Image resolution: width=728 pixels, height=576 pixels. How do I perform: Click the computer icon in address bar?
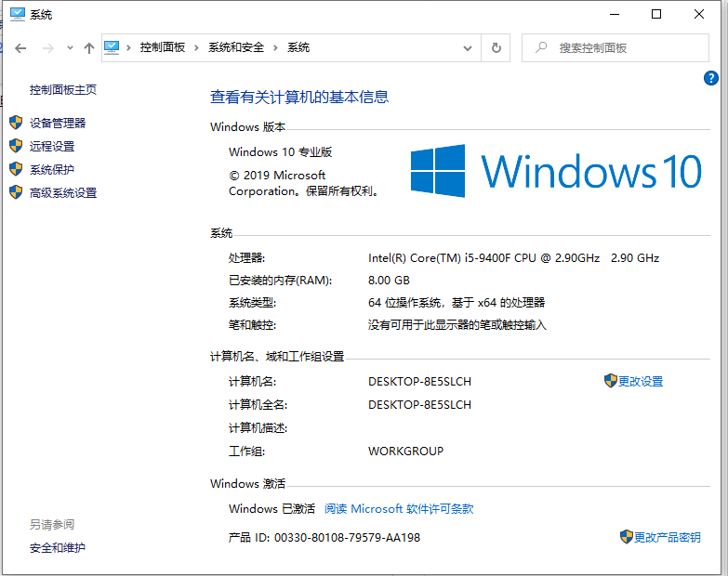tap(112, 47)
